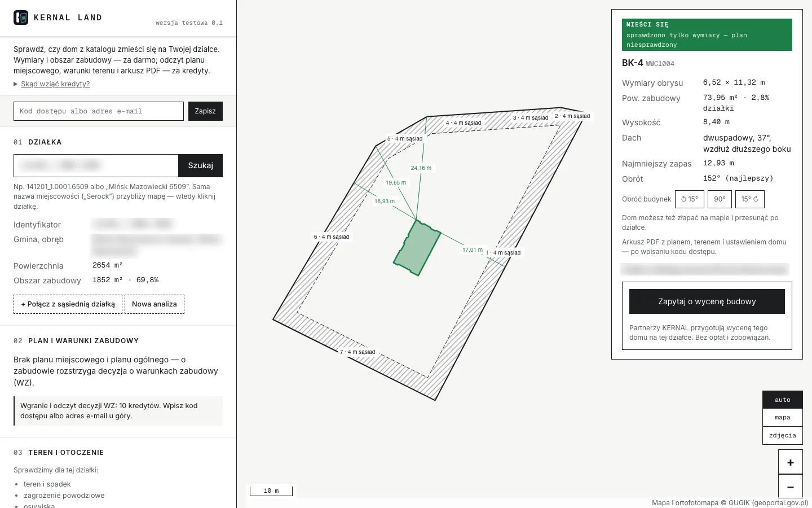
Task: Click the KERNAL LAND logo icon
Action: coord(21,17)
